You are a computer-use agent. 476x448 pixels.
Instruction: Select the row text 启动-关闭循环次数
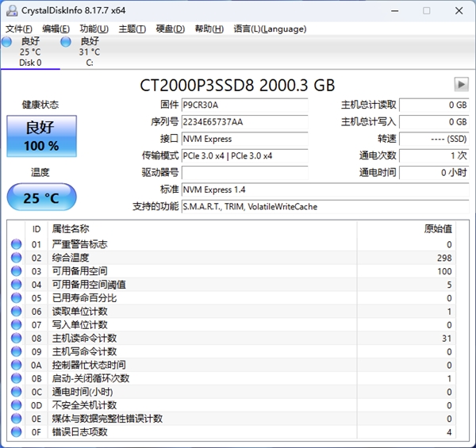[x=90, y=378]
